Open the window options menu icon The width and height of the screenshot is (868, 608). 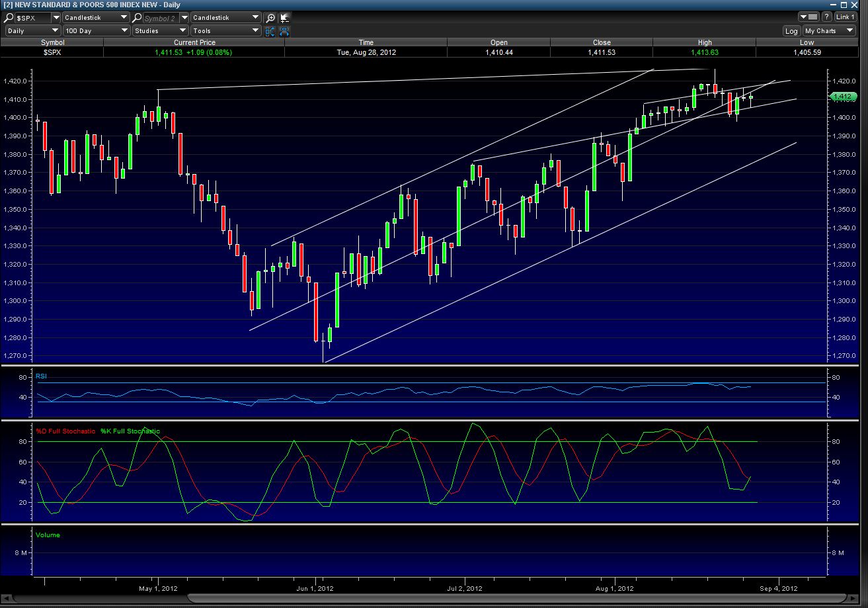pos(808,17)
